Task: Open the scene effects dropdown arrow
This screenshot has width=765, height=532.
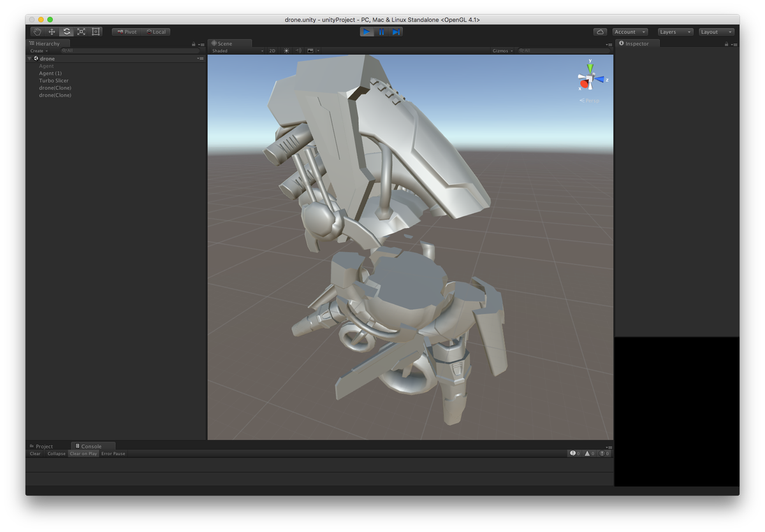Action: [x=318, y=51]
